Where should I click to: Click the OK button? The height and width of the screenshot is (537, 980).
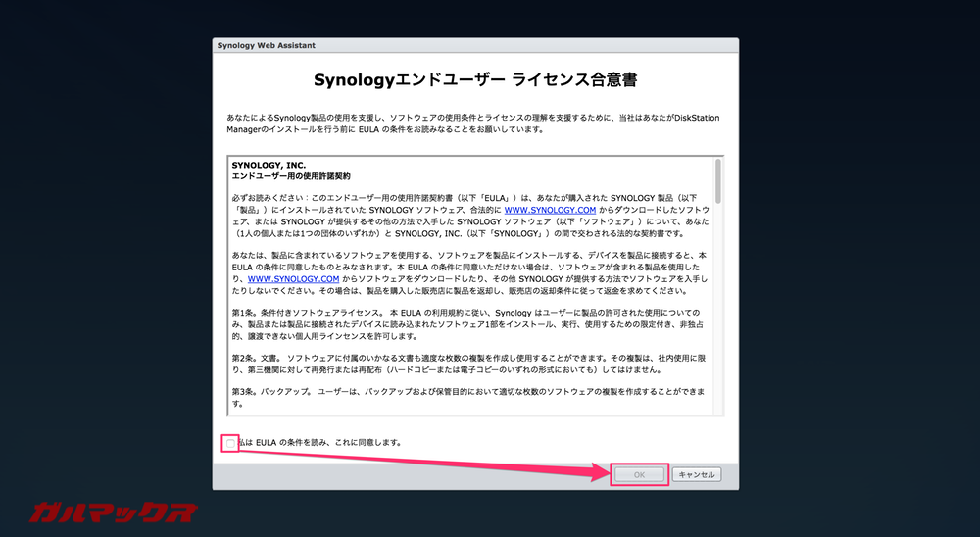click(639, 475)
